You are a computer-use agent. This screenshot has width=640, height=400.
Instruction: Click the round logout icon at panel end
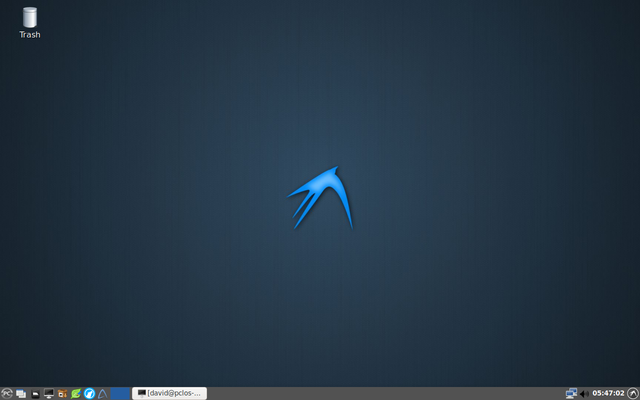point(632,393)
